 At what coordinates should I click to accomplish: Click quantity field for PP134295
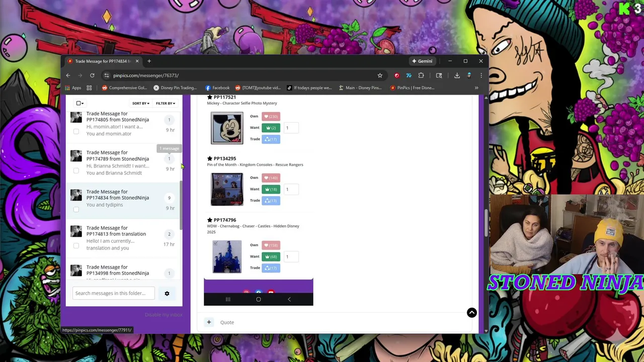click(291, 189)
